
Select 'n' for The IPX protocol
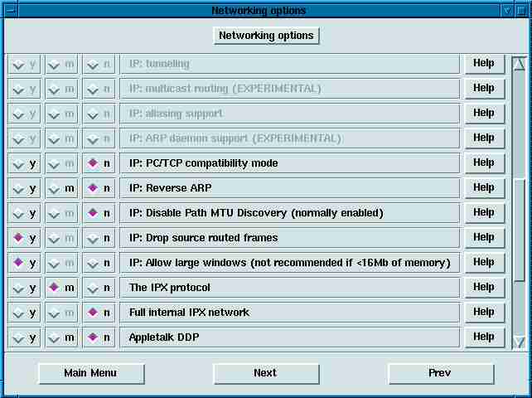point(99,288)
